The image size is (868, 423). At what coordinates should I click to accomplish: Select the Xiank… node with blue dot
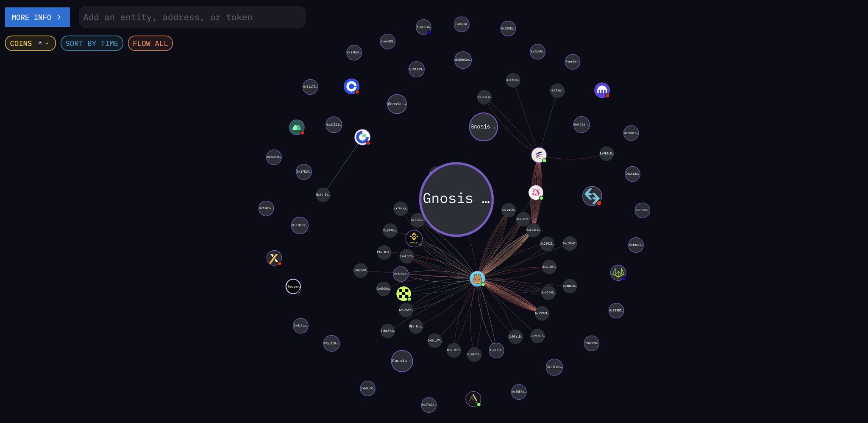pos(423,27)
